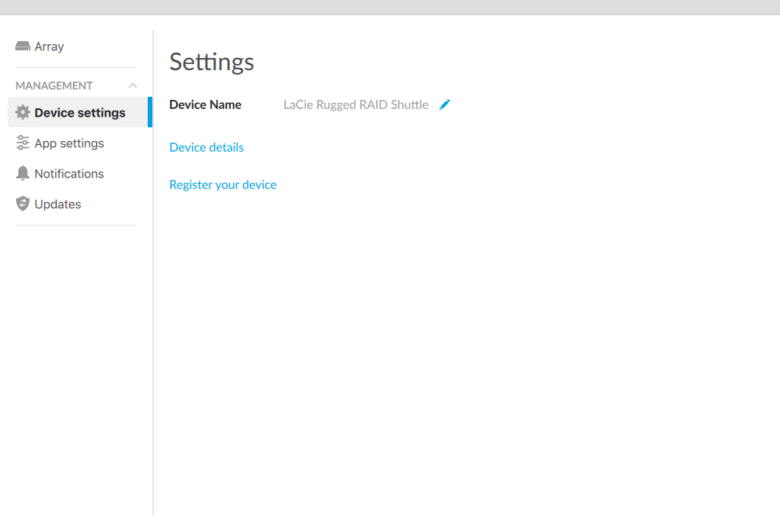The height and width of the screenshot is (516, 780).
Task: Click the Settings page heading
Action: point(211,62)
